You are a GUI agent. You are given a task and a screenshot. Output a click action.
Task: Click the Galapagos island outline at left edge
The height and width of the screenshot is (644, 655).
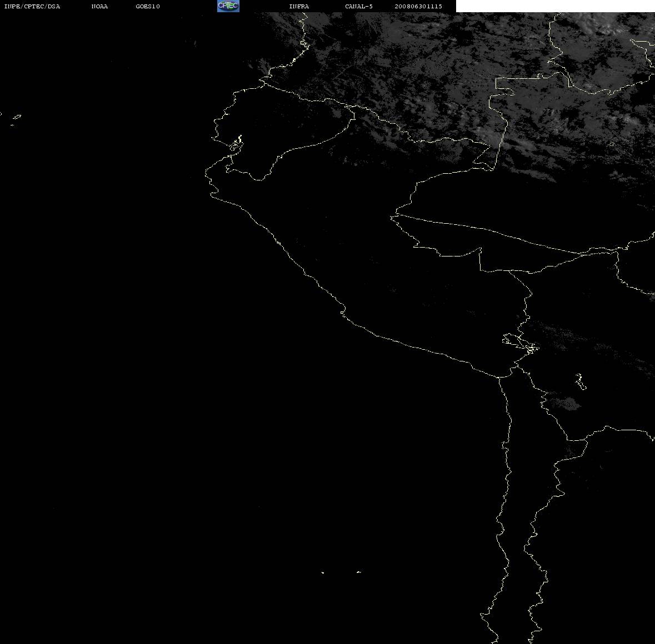[16, 117]
